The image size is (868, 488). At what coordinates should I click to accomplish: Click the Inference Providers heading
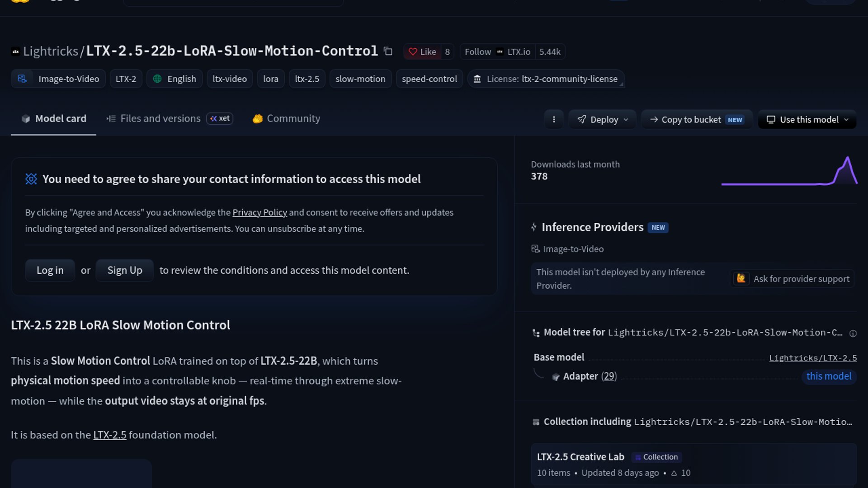[593, 227]
